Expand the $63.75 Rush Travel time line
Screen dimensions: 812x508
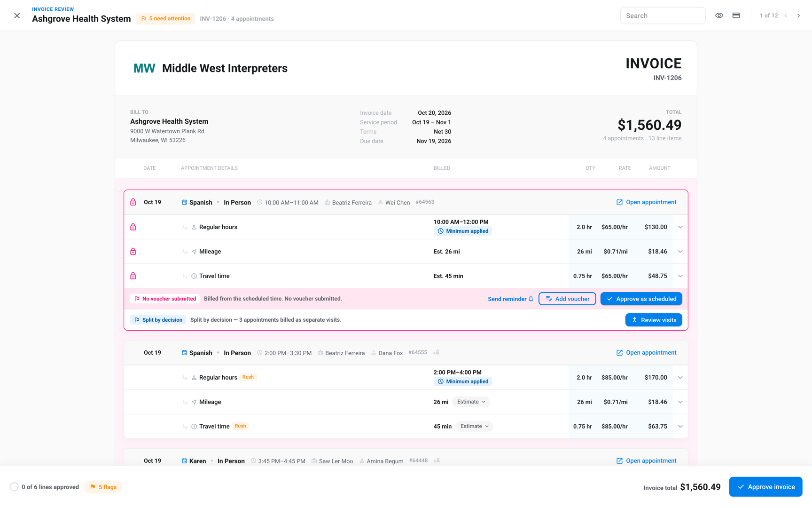tap(680, 427)
